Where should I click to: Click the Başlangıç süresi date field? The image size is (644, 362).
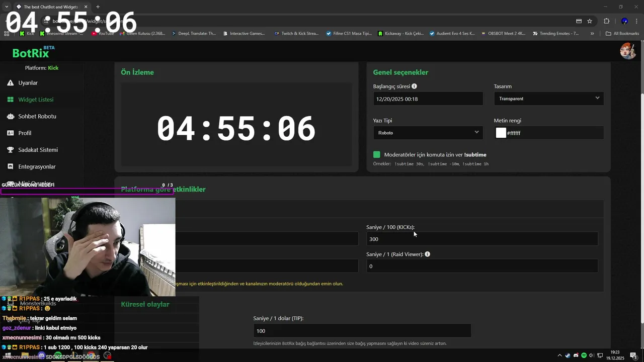(x=428, y=99)
